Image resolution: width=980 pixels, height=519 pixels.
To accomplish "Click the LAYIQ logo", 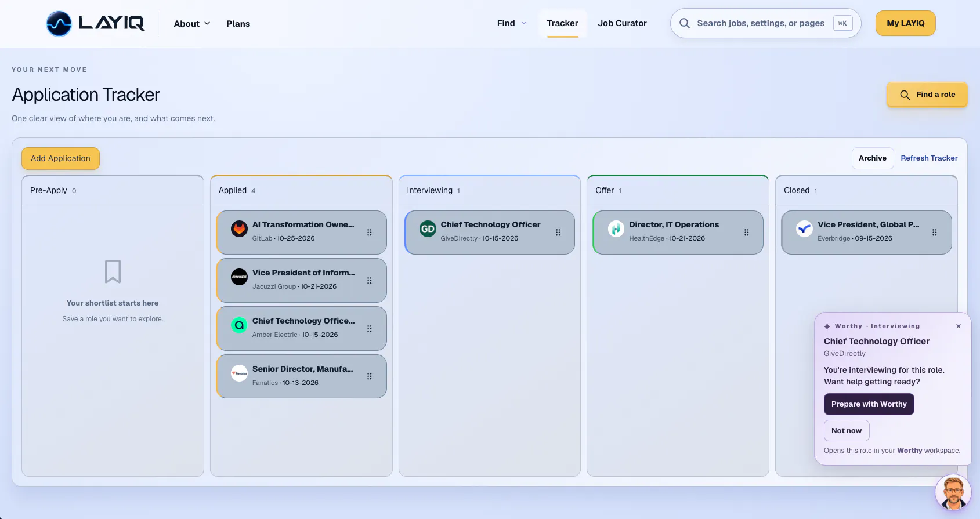I will (96, 24).
